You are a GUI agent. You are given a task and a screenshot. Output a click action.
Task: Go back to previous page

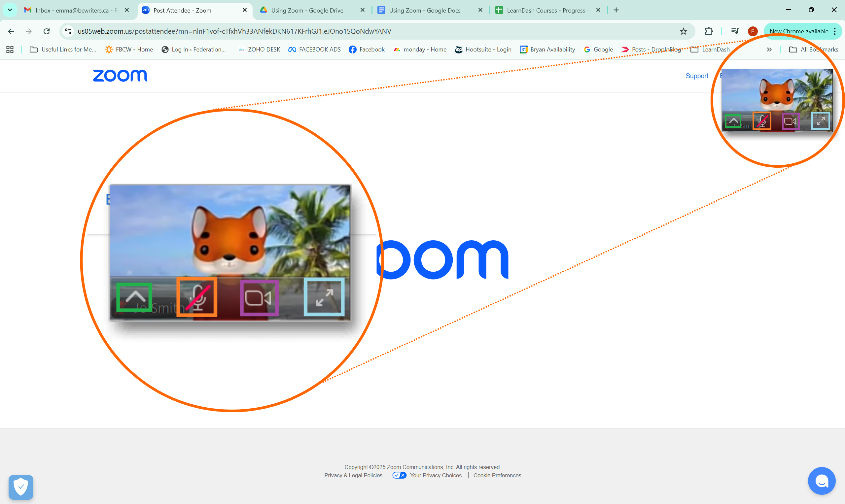pyautogui.click(x=11, y=31)
